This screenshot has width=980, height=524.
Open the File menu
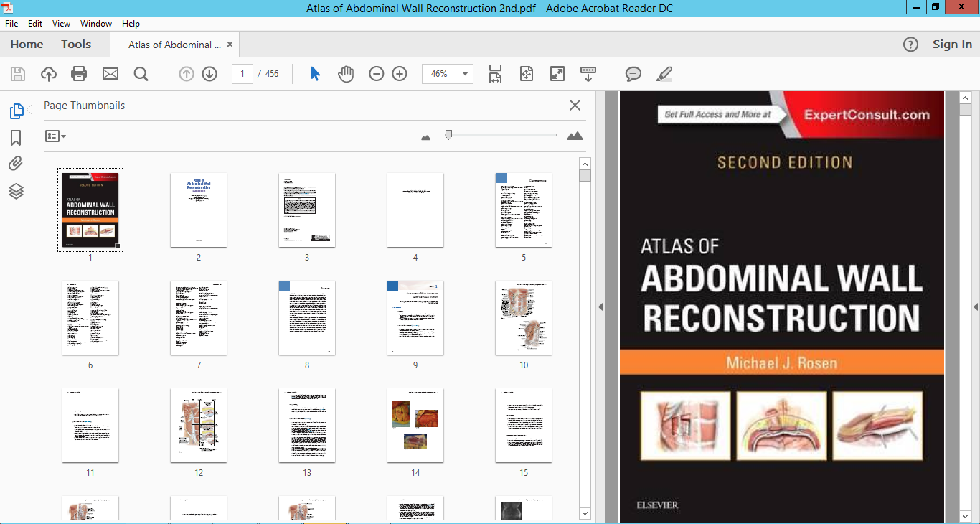click(x=11, y=24)
